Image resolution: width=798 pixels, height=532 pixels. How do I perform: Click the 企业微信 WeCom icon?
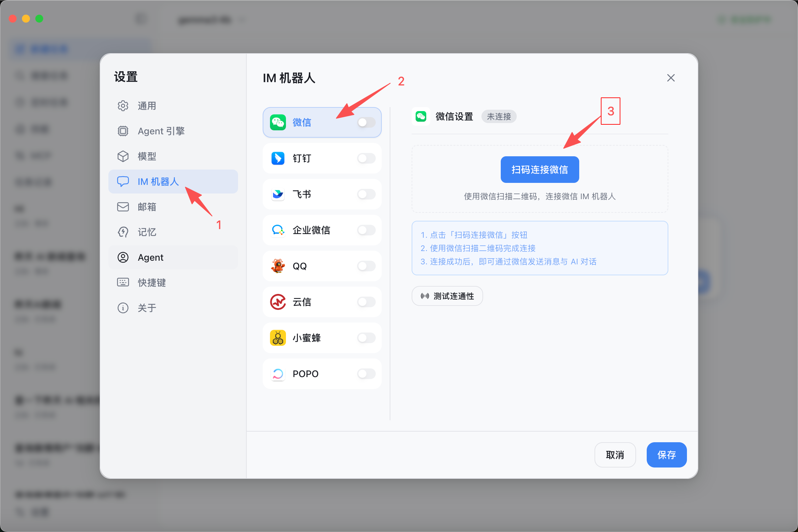click(278, 230)
